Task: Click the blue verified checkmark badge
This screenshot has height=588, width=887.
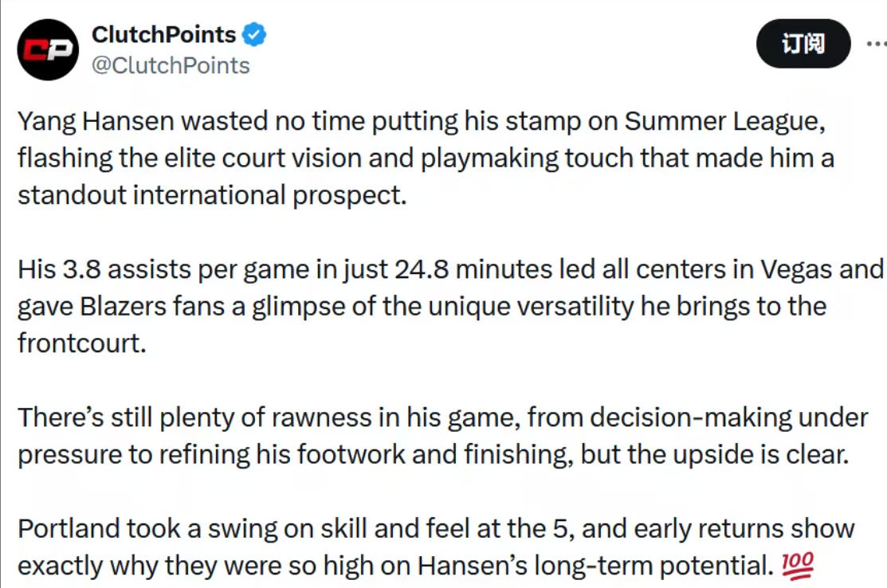Action: click(x=254, y=35)
